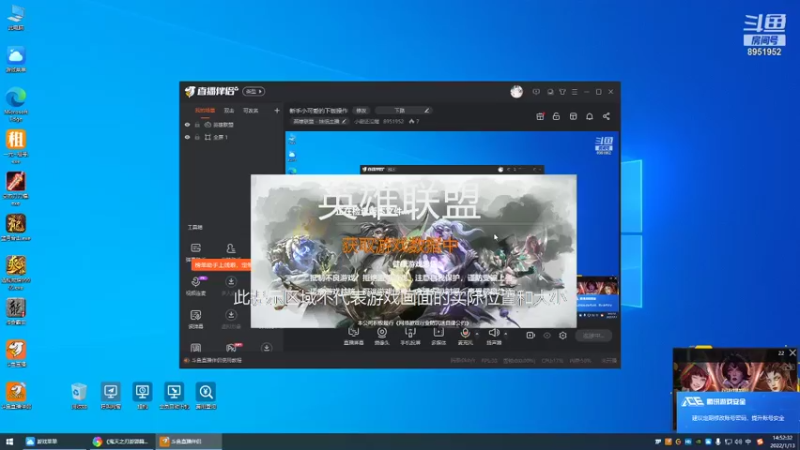
Task: Click the 修改 button next to stream title
Action: coord(361,110)
